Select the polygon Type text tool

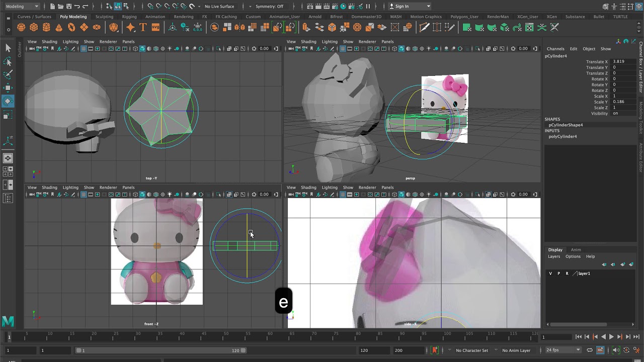click(x=143, y=27)
